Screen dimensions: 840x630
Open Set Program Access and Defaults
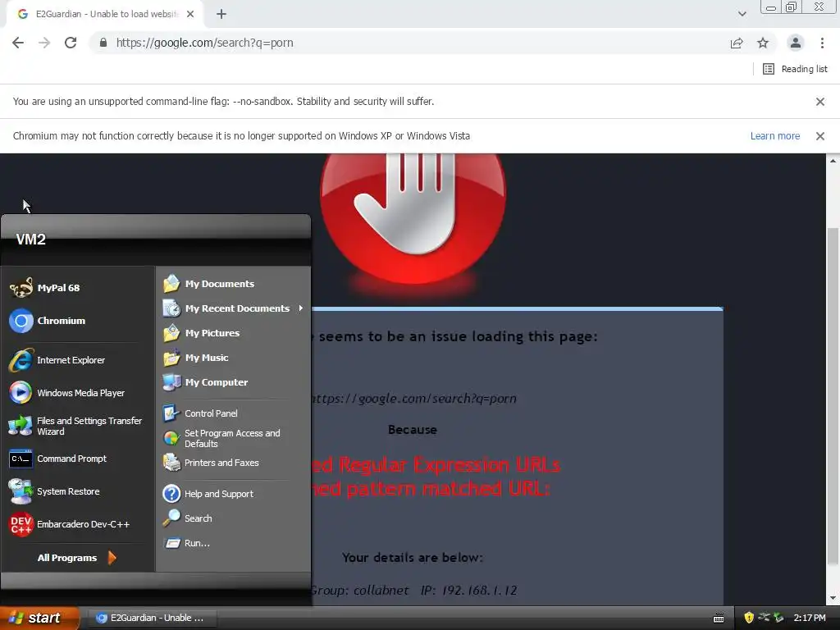click(221, 438)
